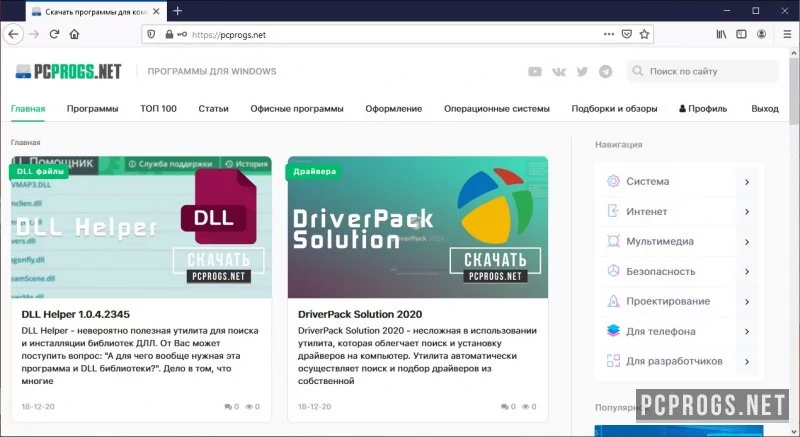Click the Проектирование category icon
The width and height of the screenshot is (800, 437).
(x=613, y=301)
